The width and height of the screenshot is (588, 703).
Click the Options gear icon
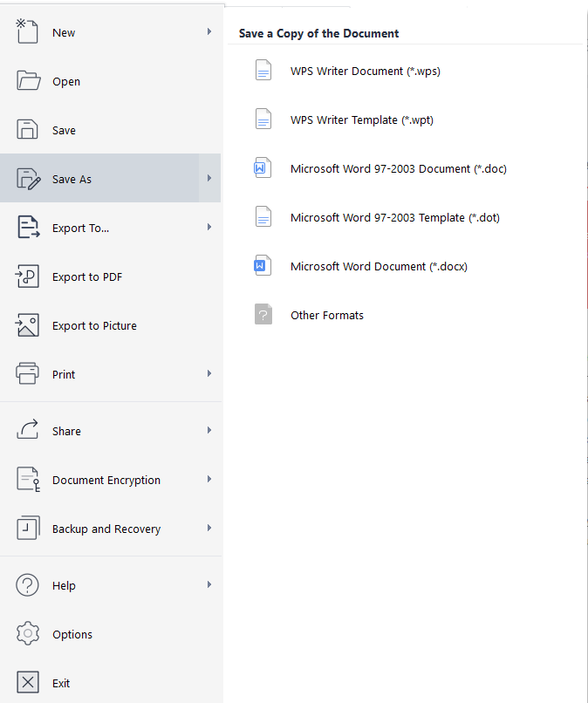[28, 634]
